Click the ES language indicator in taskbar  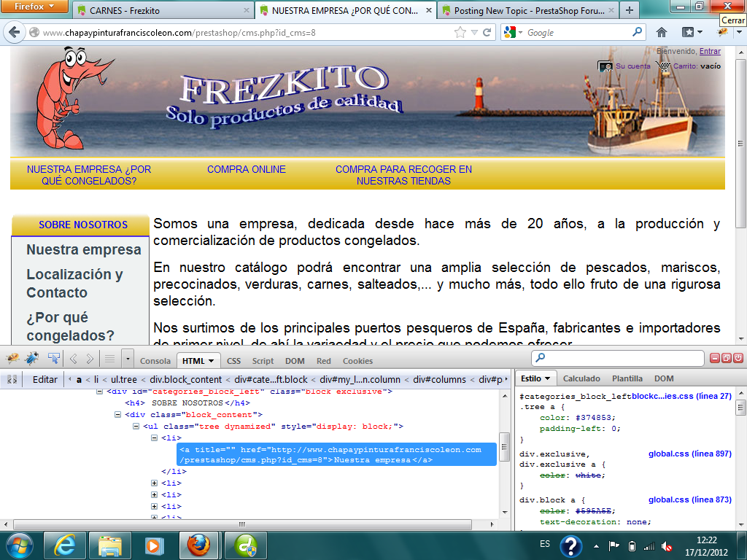click(x=545, y=544)
